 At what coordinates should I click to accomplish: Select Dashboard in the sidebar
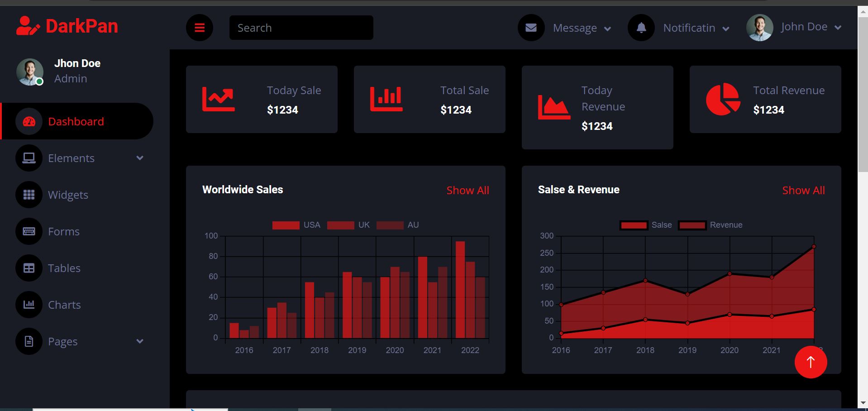tap(76, 121)
